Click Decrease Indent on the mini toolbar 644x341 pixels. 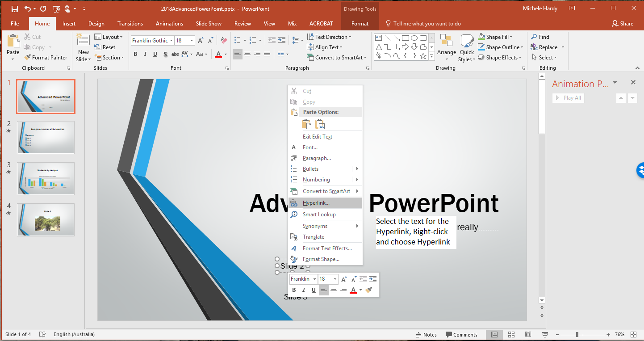coord(363,279)
